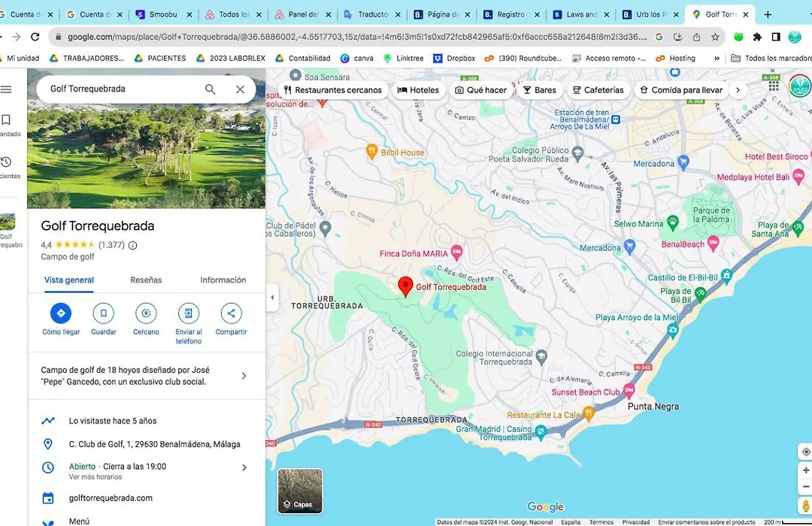Click the Street View pegman icon
Image resolution: width=812 pixels, height=526 pixels.
click(806, 506)
